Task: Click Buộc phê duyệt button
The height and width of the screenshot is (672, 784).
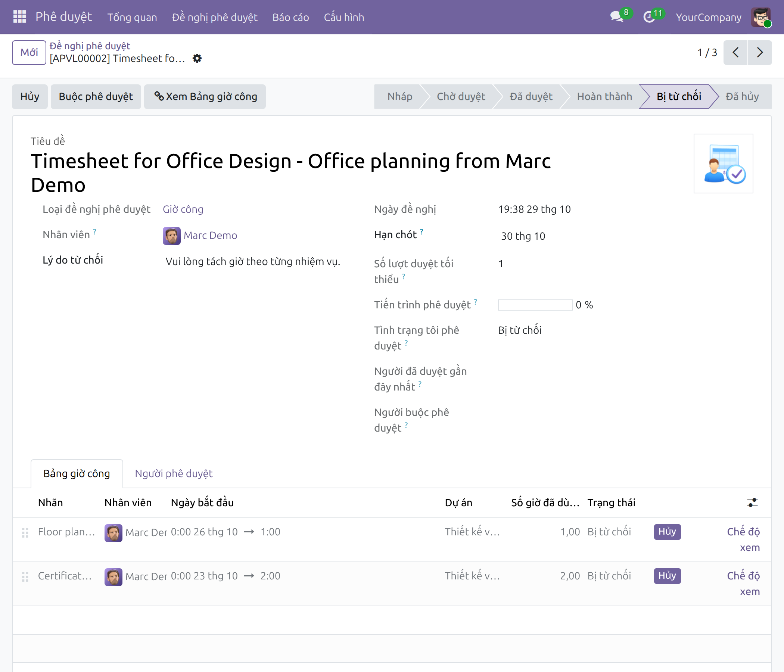Action: tap(96, 96)
